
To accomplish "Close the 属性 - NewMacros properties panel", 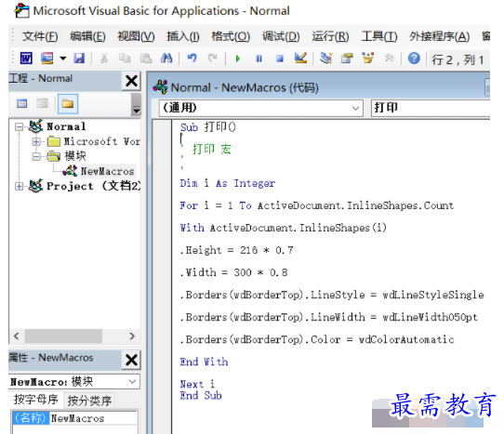I will point(131,360).
